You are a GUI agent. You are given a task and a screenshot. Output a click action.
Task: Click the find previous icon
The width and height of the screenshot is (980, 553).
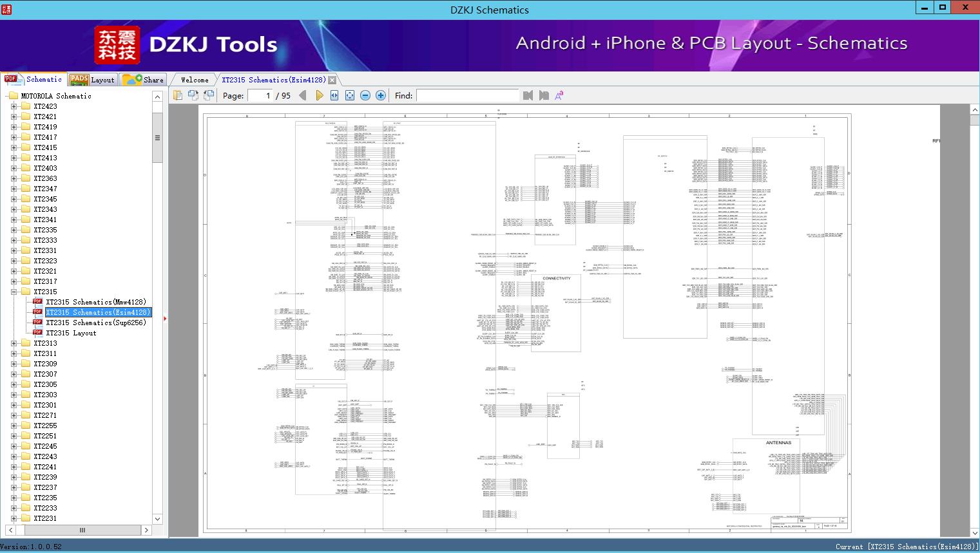(528, 95)
